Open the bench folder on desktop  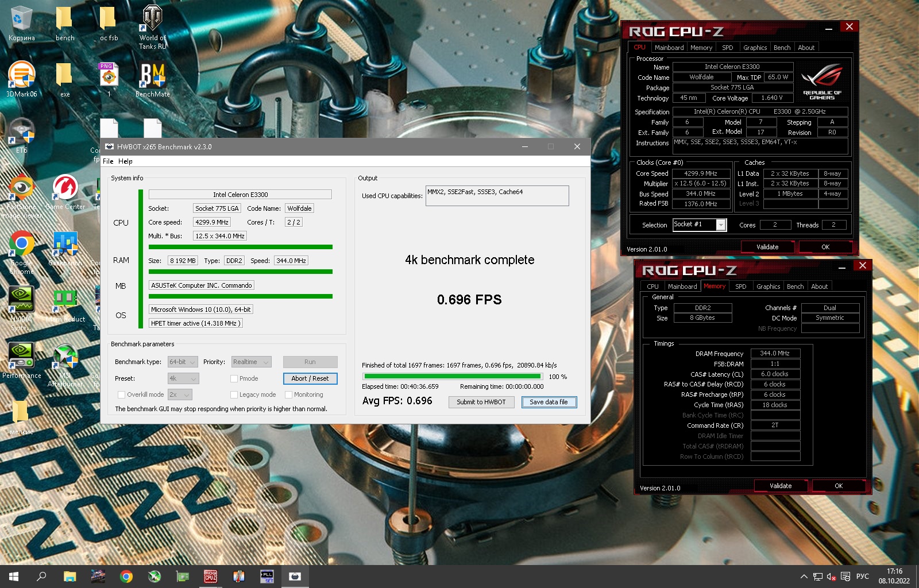point(65,24)
